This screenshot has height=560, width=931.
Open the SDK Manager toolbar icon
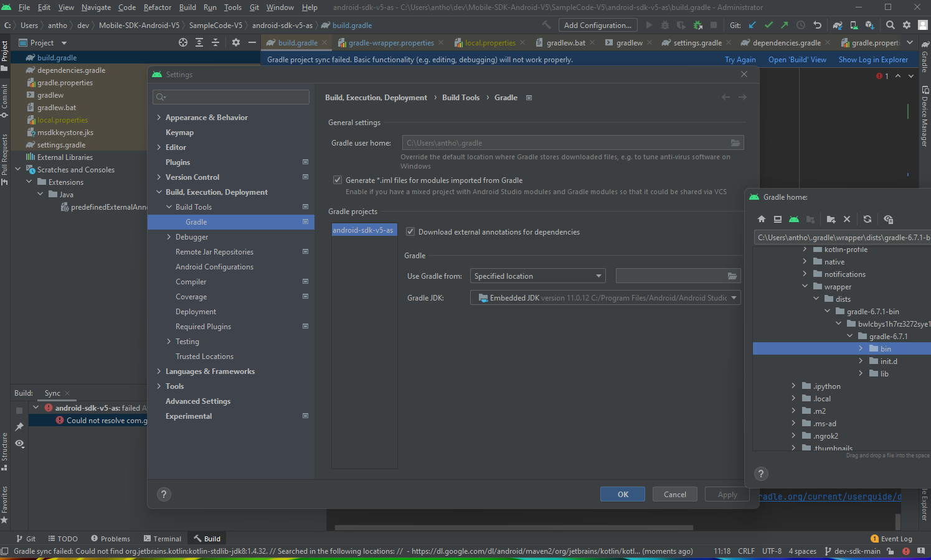[870, 25]
